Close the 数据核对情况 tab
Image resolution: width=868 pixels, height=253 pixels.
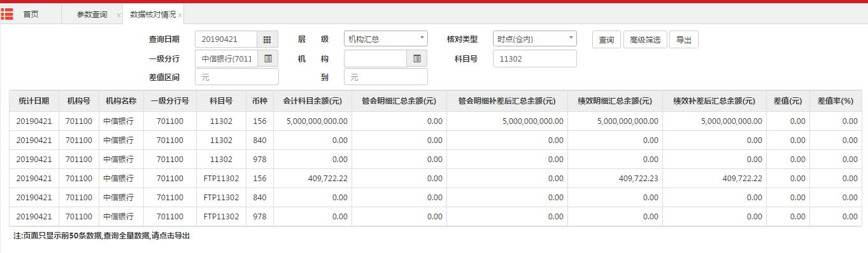(x=180, y=15)
